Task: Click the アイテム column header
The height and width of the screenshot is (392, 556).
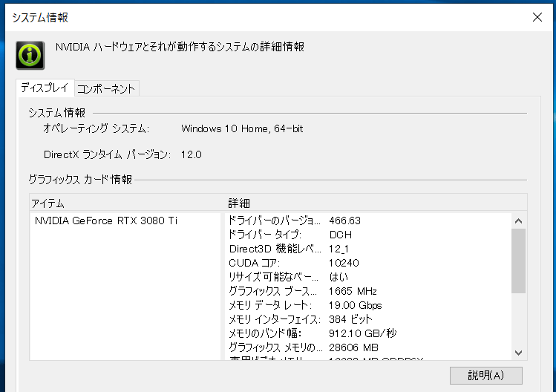Action: 48,203
